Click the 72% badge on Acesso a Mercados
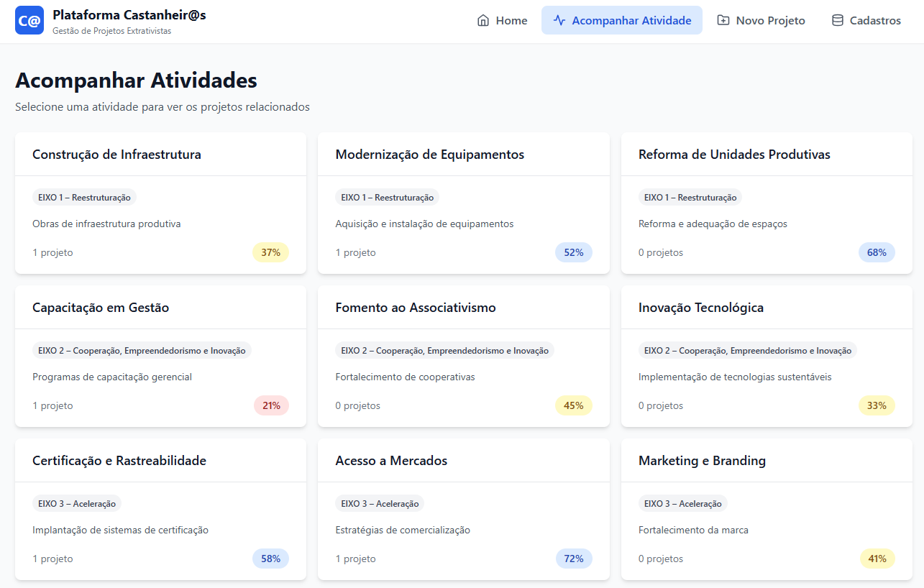Viewport: 924px width, 588px height. point(574,559)
